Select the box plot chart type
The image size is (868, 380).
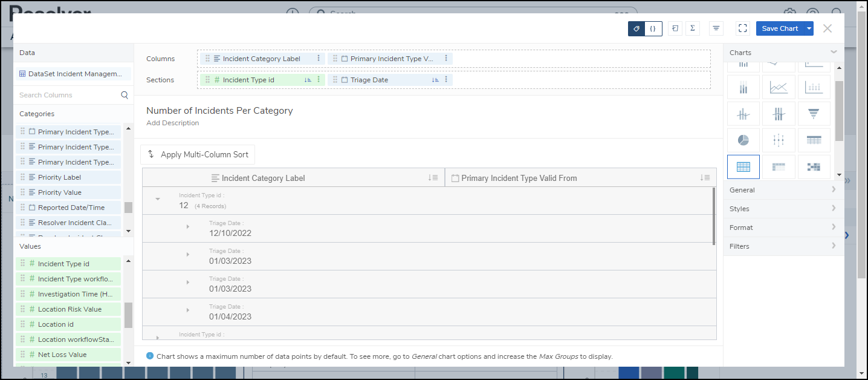point(779,140)
